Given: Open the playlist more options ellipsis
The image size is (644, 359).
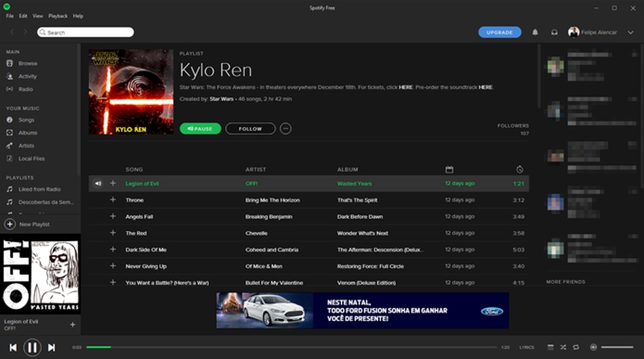Looking at the screenshot, I should pyautogui.click(x=285, y=128).
